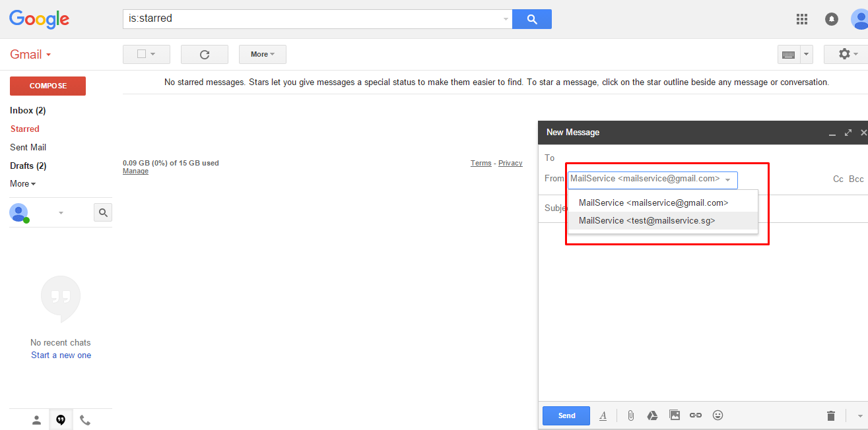This screenshot has height=430, width=868.
Task: Insert a photo into the message
Action: 674,415
